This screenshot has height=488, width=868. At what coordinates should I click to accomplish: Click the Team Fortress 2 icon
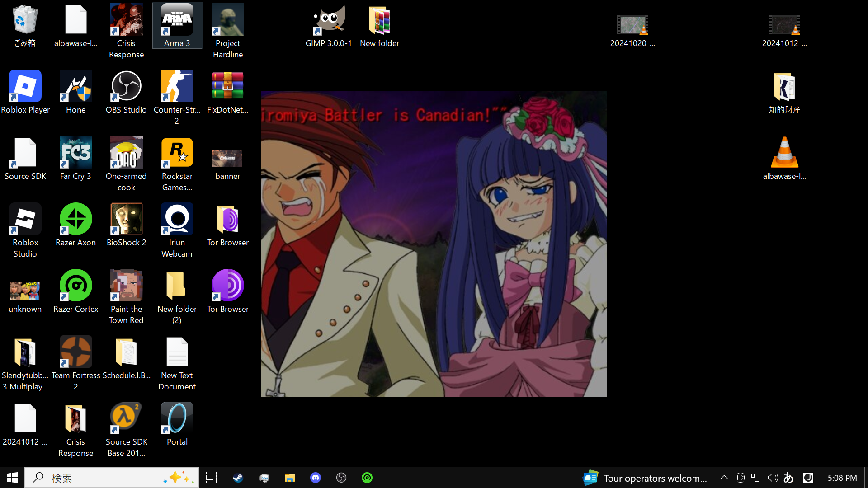[75, 358]
